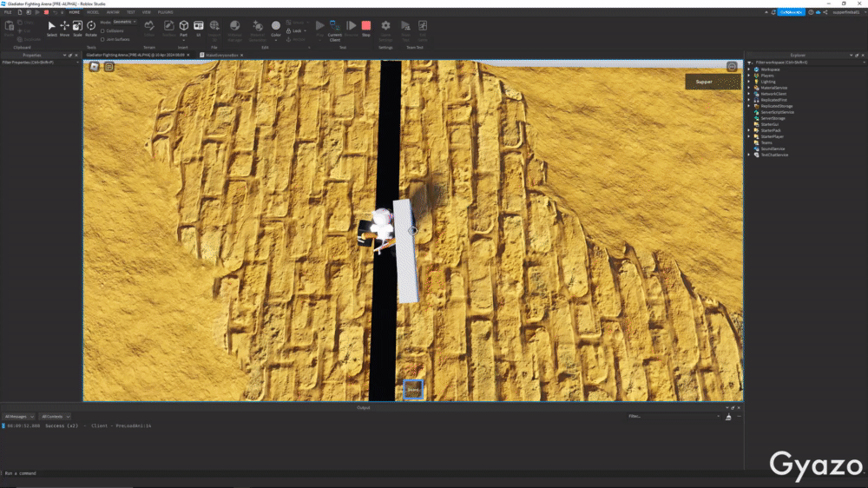Click the Anchor tool

pyautogui.click(x=296, y=39)
